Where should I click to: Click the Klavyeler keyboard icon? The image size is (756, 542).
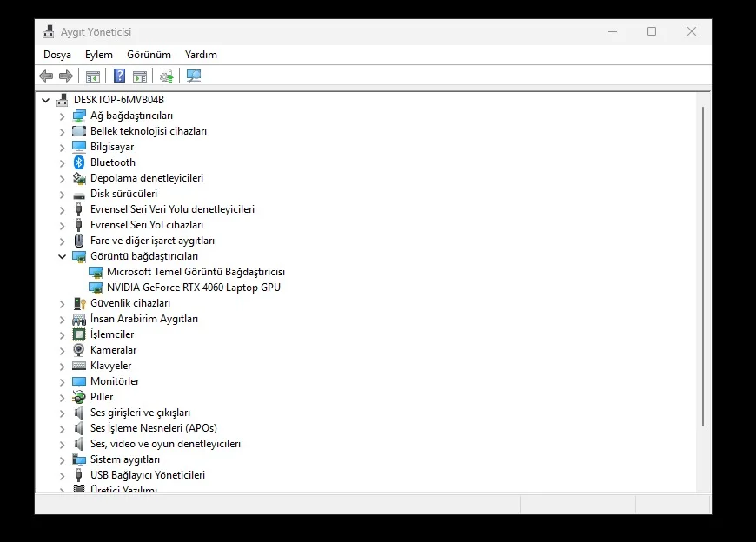78,366
